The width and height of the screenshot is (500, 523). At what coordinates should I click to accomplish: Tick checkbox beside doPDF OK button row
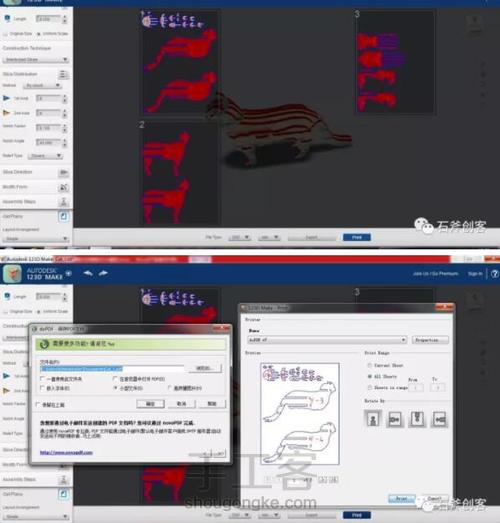38,404
